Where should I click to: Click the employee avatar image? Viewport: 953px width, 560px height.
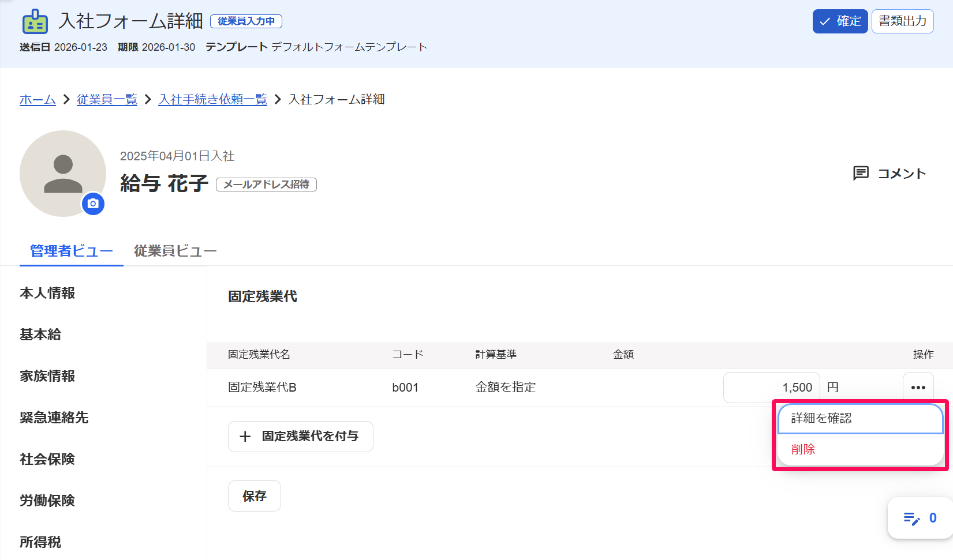(63, 174)
